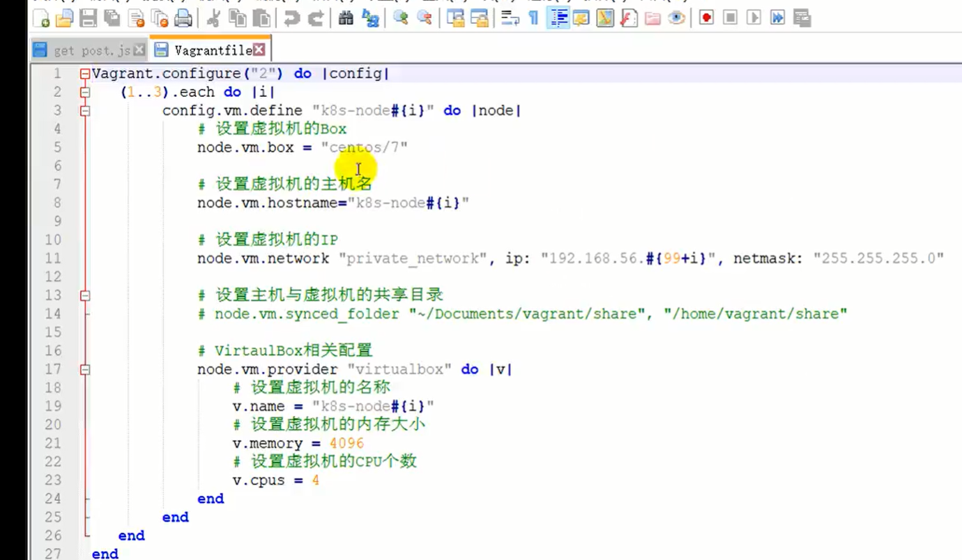Start macro recording with the red dot

pyautogui.click(x=706, y=18)
